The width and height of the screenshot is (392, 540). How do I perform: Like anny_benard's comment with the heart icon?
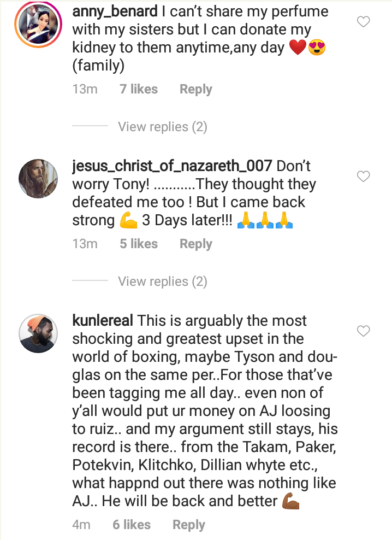coord(363,22)
